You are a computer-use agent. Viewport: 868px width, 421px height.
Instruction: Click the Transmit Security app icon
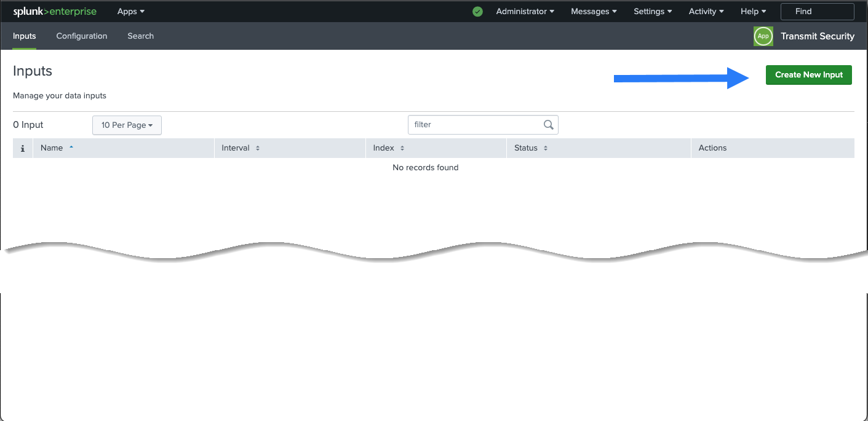(x=763, y=36)
